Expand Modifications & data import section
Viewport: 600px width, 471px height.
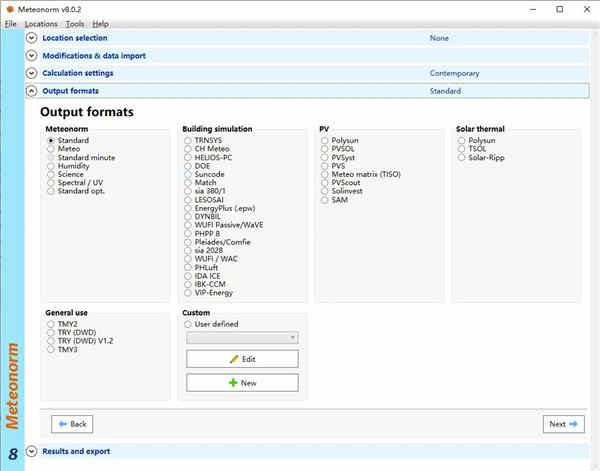31,55
